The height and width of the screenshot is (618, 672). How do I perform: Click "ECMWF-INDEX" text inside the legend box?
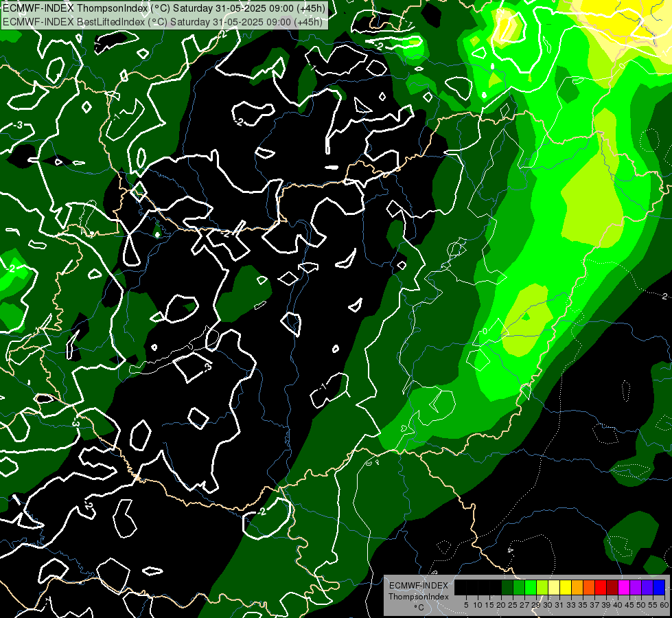419,586
